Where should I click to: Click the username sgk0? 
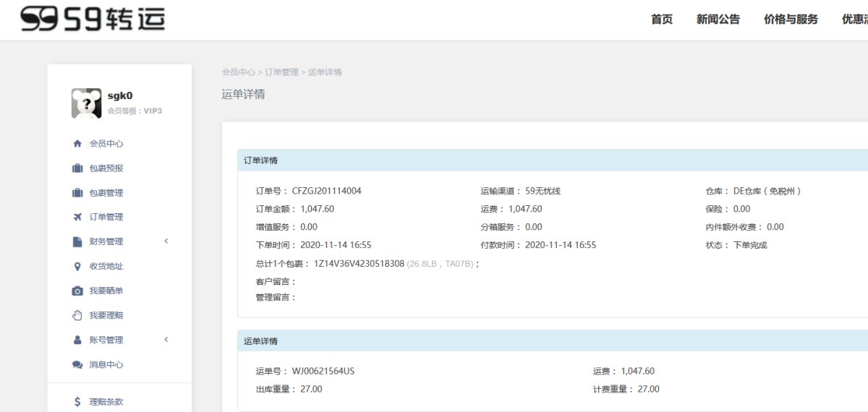120,95
